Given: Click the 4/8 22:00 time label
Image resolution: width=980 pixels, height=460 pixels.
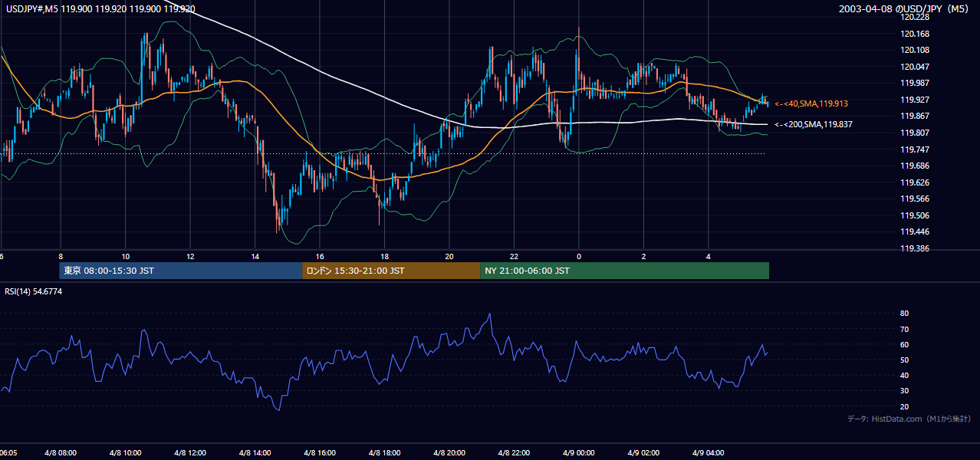Looking at the screenshot, I should [x=515, y=453].
